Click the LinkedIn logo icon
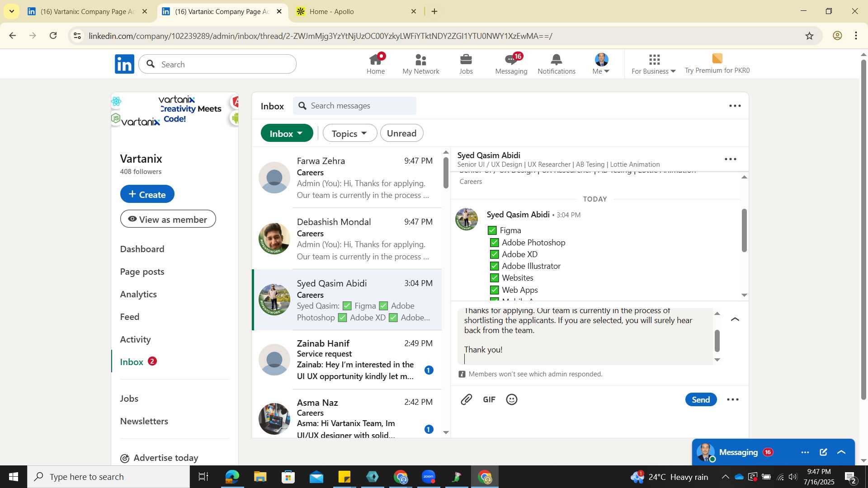 (124, 64)
